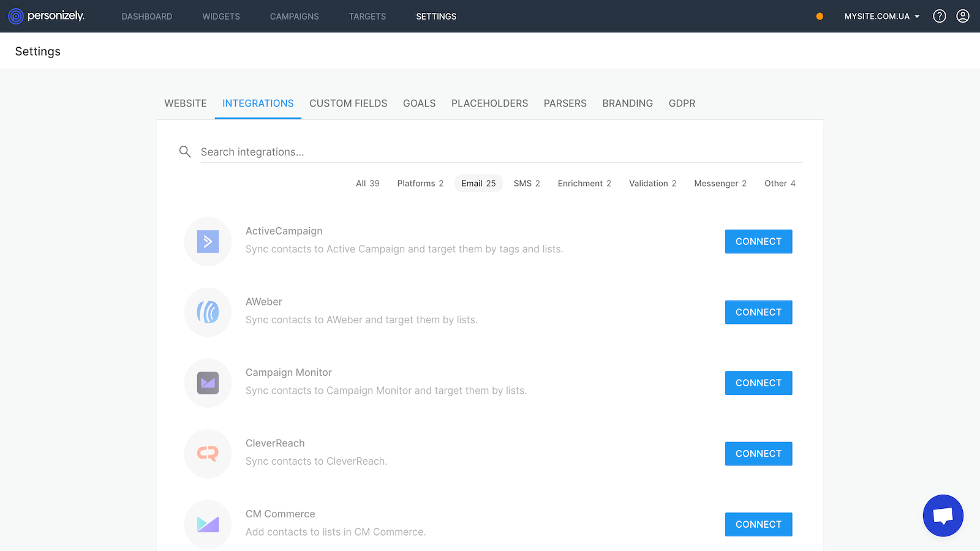Select the Messenger filter chip

(720, 184)
